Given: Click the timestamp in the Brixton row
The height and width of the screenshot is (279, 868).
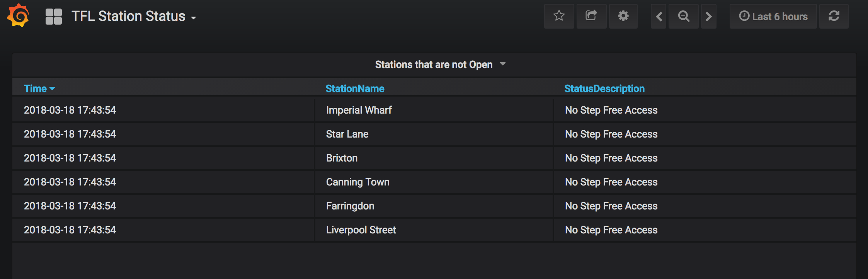Looking at the screenshot, I should click(70, 158).
